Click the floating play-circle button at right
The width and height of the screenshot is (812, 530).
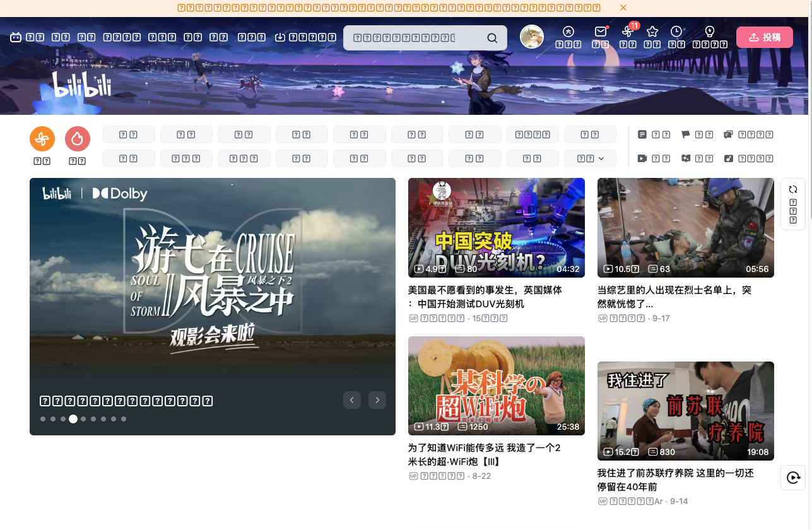pos(793,478)
